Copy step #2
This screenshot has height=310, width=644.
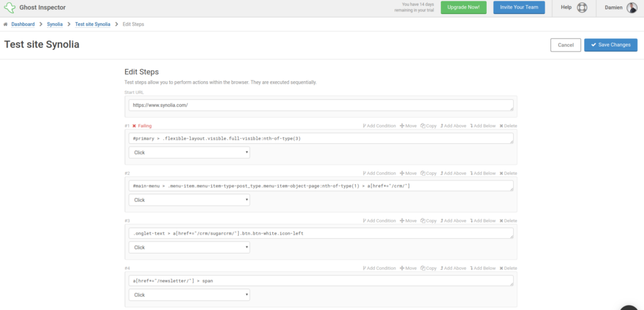(x=428, y=174)
